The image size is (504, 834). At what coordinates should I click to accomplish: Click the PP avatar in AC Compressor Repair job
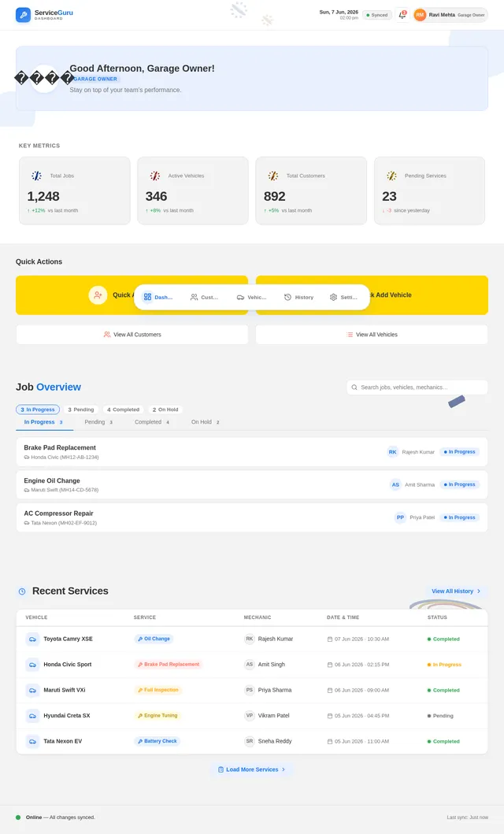click(400, 517)
